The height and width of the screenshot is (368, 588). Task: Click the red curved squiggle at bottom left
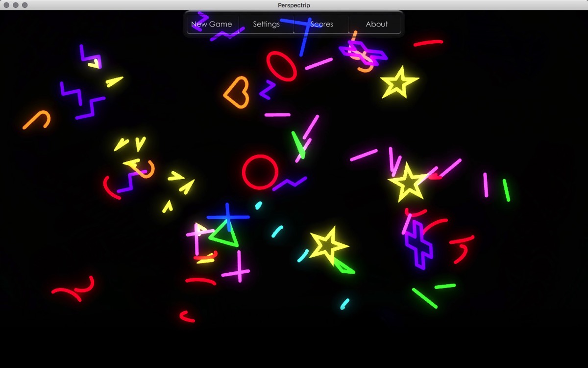[73, 289]
